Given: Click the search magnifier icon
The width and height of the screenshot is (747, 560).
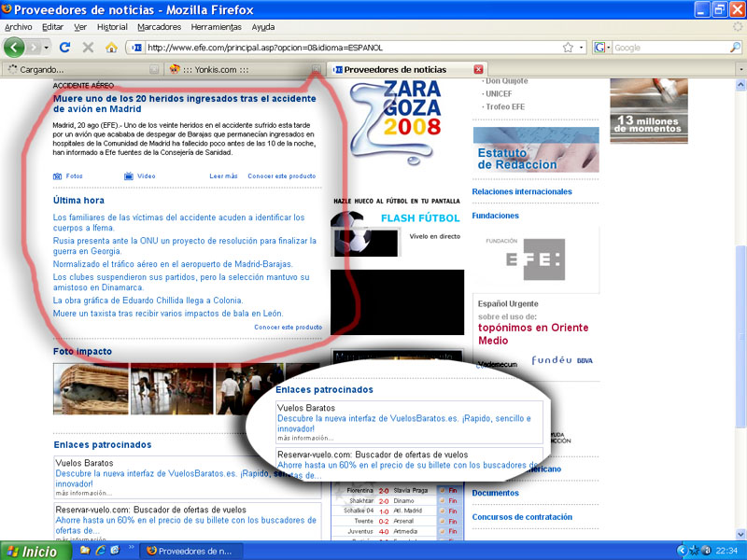Looking at the screenshot, I should [x=735, y=48].
